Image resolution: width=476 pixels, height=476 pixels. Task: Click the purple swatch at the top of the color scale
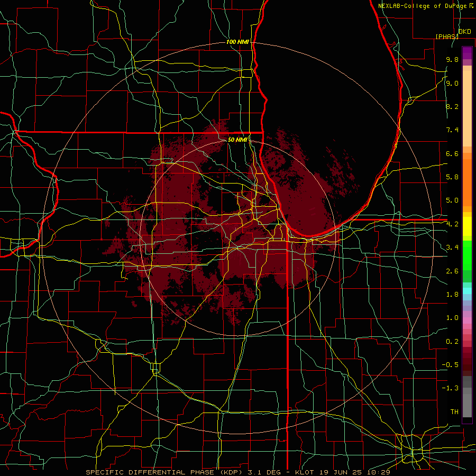[467, 53]
